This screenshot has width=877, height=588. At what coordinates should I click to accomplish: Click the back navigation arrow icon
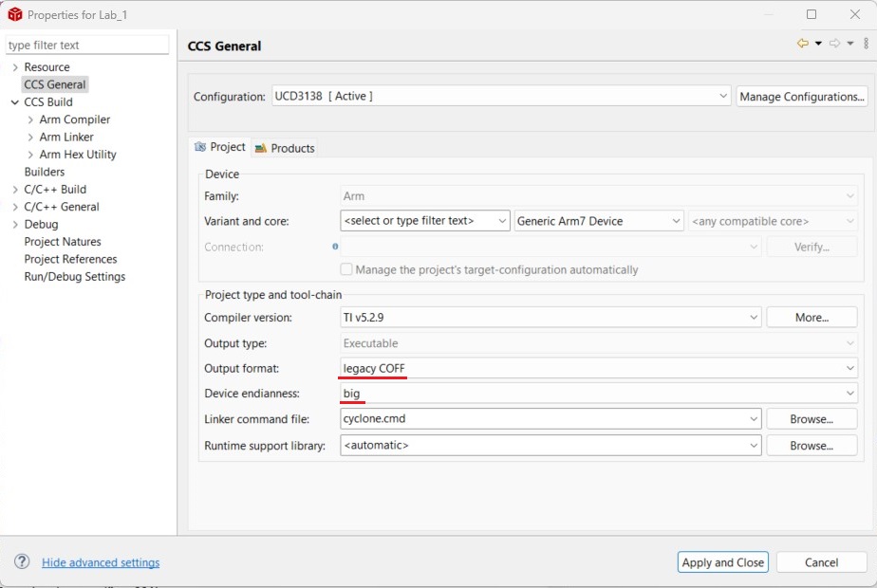point(803,44)
